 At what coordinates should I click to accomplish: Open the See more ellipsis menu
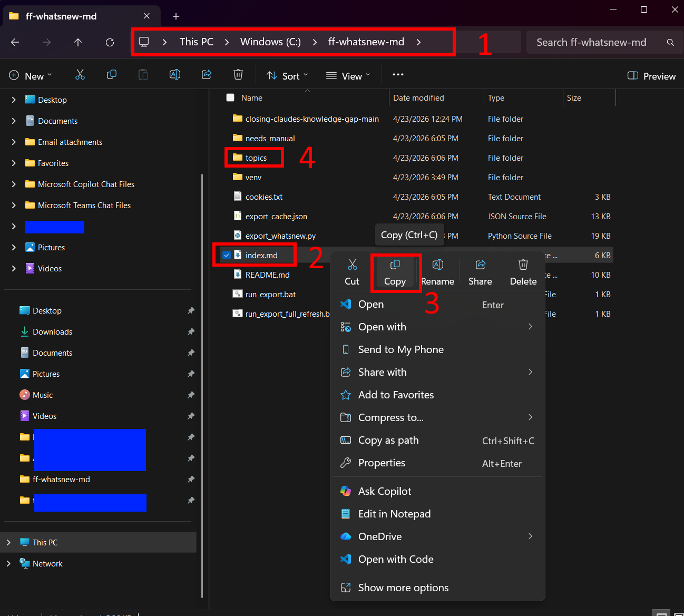[398, 75]
